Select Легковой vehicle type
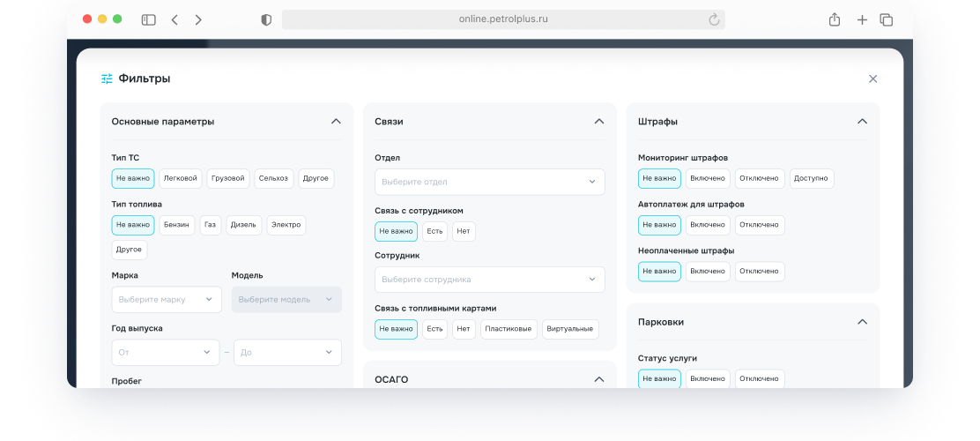This screenshot has height=441, width=980. click(181, 178)
